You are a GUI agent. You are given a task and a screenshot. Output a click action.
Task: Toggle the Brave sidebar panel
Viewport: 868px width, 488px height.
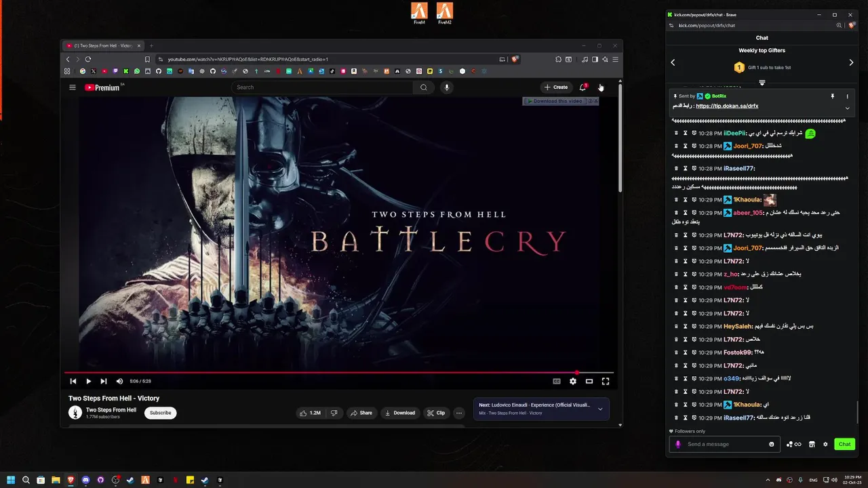coord(595,60)
